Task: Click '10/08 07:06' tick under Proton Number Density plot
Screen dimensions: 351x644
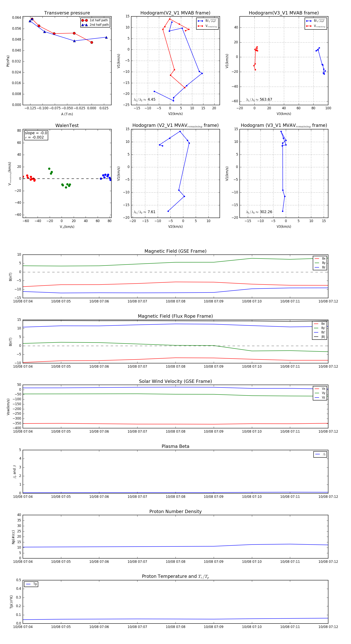Action: (99, 562)
